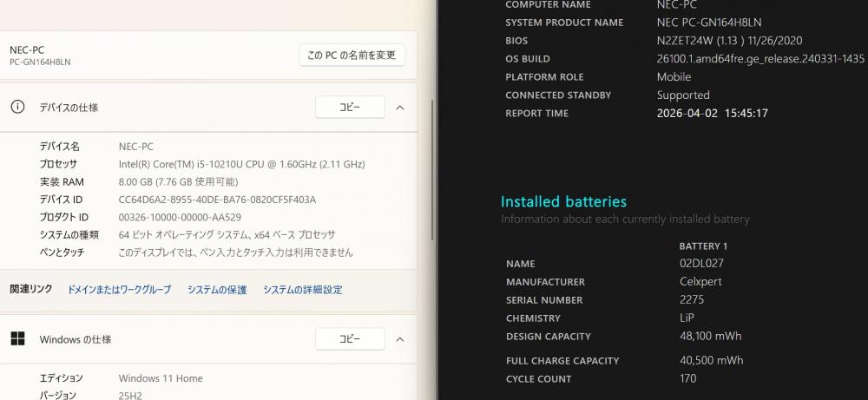Screen dimensions: 868x400
Task: Click the Installed batteries heading in report
Action: [x=563, y=201]
